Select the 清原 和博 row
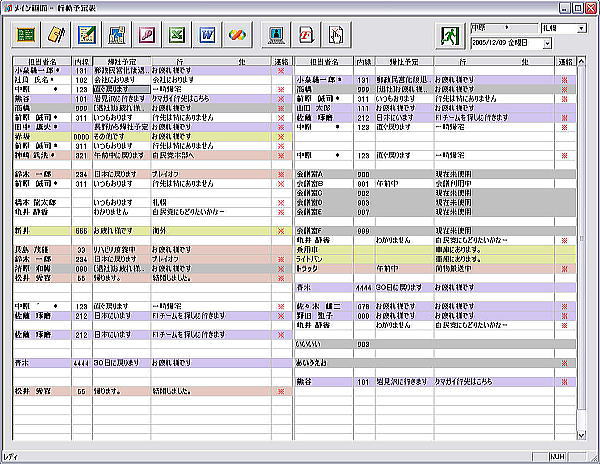Viewport: 600px width, 464px height. [152, 269]
